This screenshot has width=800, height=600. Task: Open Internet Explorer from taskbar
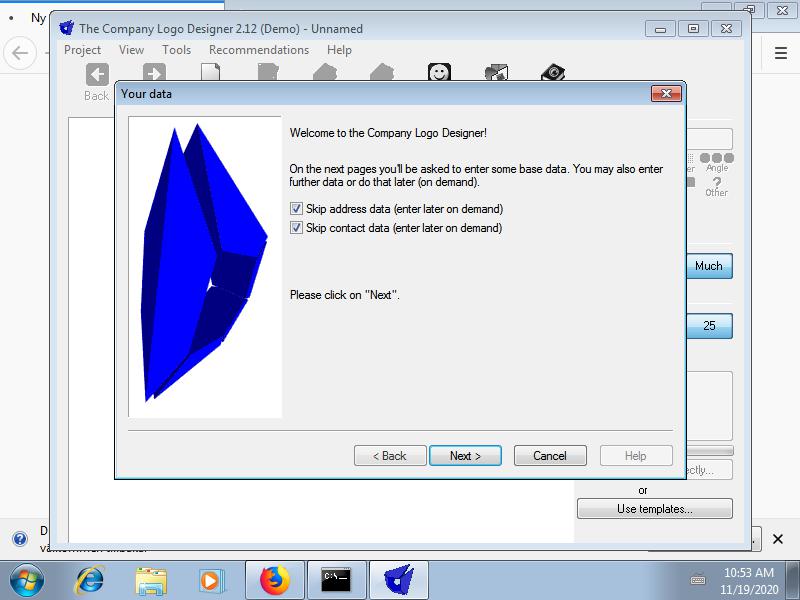[90, 581]
